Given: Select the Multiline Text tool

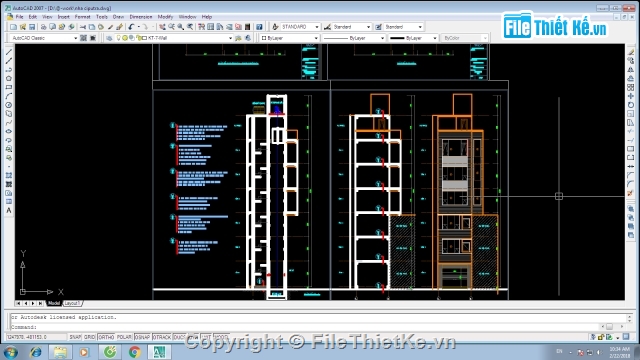Looking at the screenshot, I should point(9,211).
